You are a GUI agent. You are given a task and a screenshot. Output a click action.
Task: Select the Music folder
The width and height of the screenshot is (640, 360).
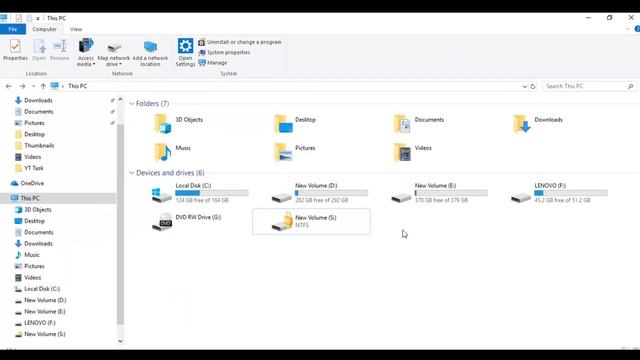[172, 151]
